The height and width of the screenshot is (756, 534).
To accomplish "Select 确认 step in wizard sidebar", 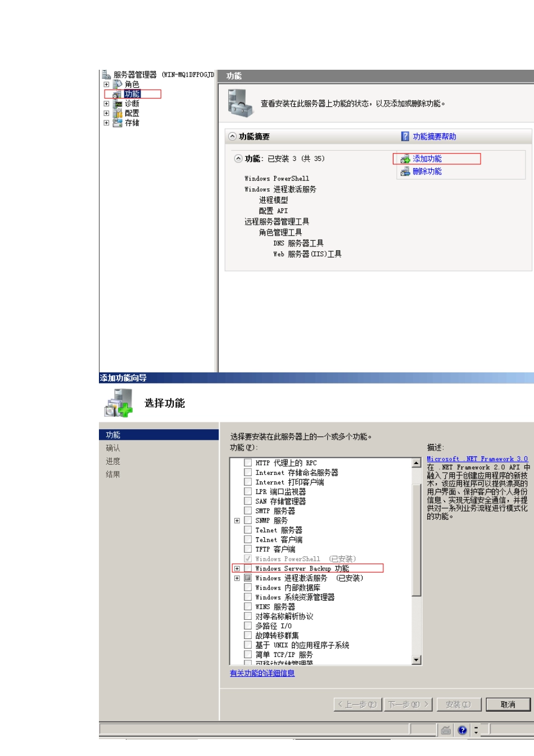I will click(113, 448).
